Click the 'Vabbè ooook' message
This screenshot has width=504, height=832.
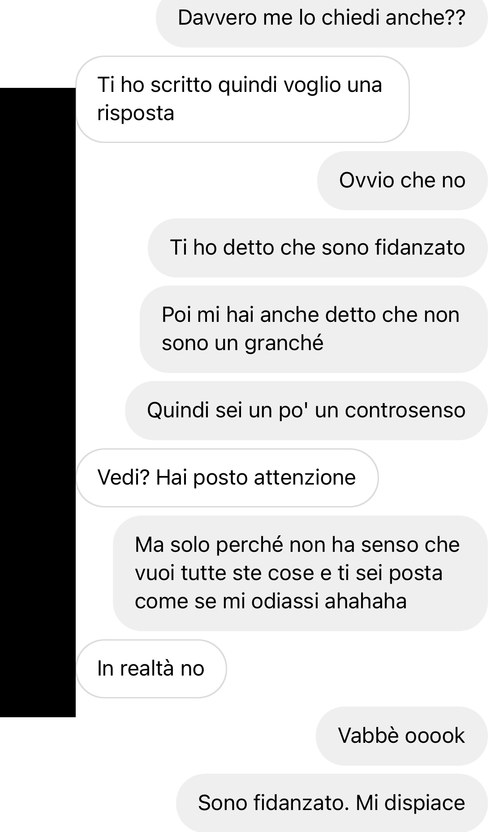tap(402, 736)
